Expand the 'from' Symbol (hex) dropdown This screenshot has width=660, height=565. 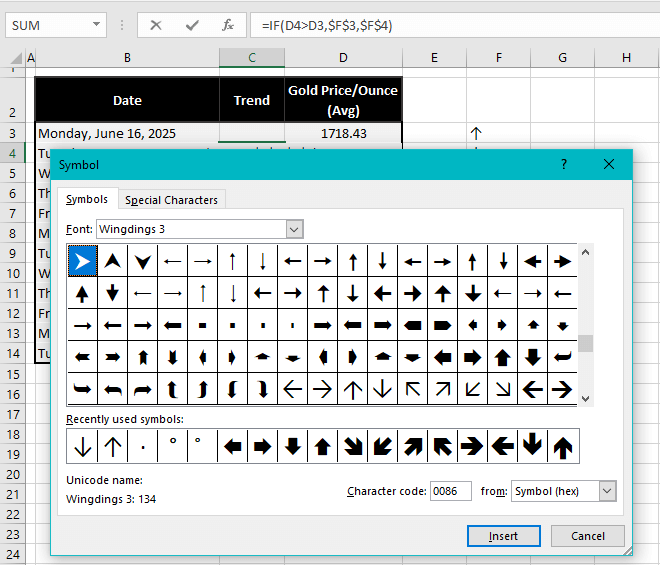click(606, 491)
